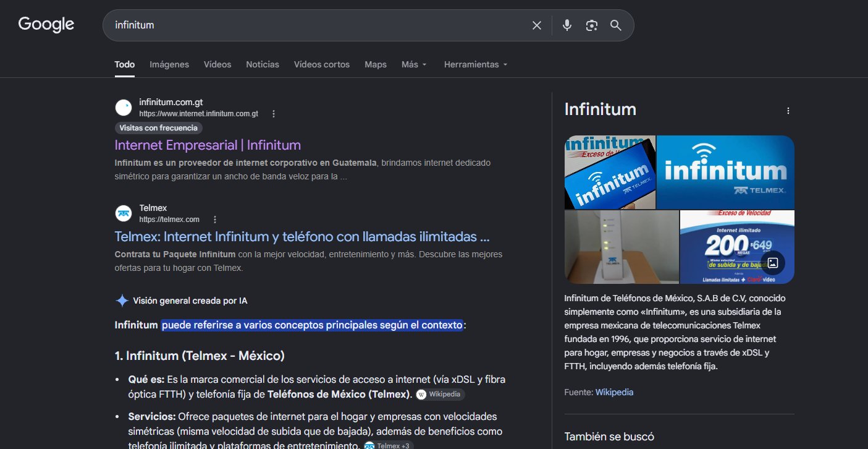
Task: Switch to the Videos cortos tab
Action: click(322, 64)
